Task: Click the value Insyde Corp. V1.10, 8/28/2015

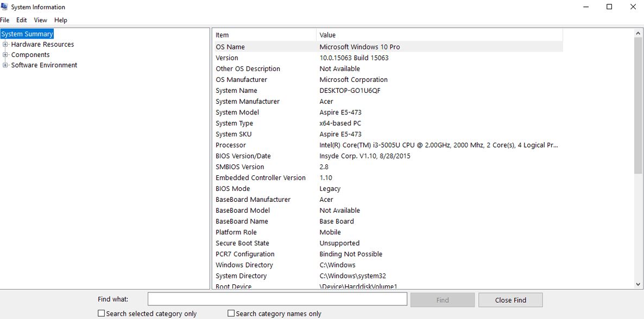Action: (x=365, y=156)
